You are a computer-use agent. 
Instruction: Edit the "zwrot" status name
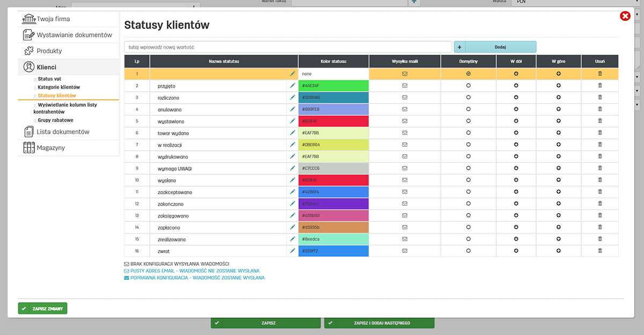[x=292, y=251]
